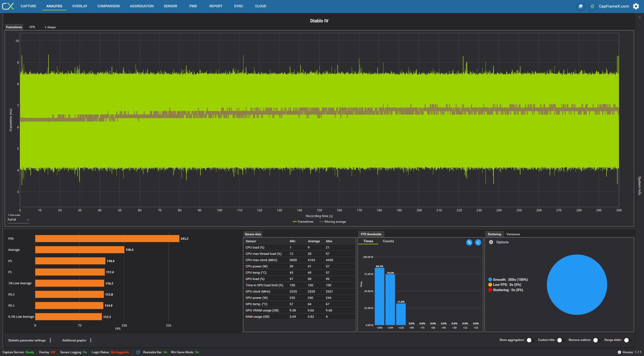This screenshot has width=644, height=356.
Task: Select the L-shape graph tab
Action: [x=50, y=27]
